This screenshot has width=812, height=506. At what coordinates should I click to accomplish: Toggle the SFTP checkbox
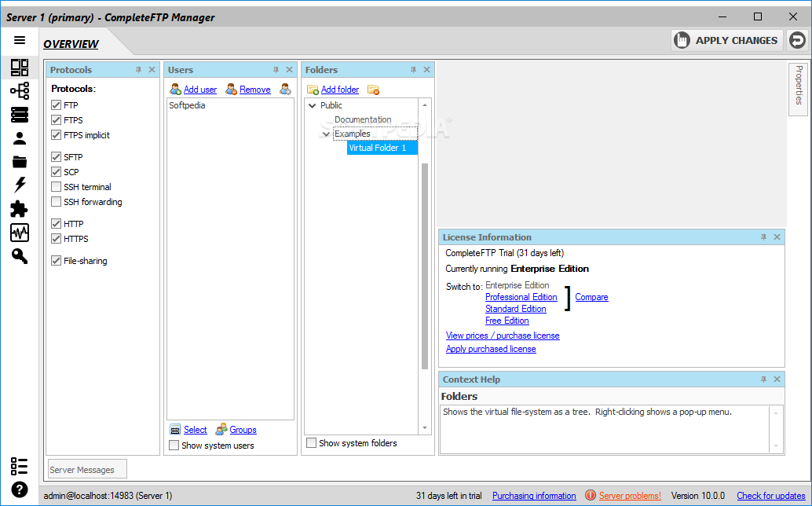tap(56, 157)
